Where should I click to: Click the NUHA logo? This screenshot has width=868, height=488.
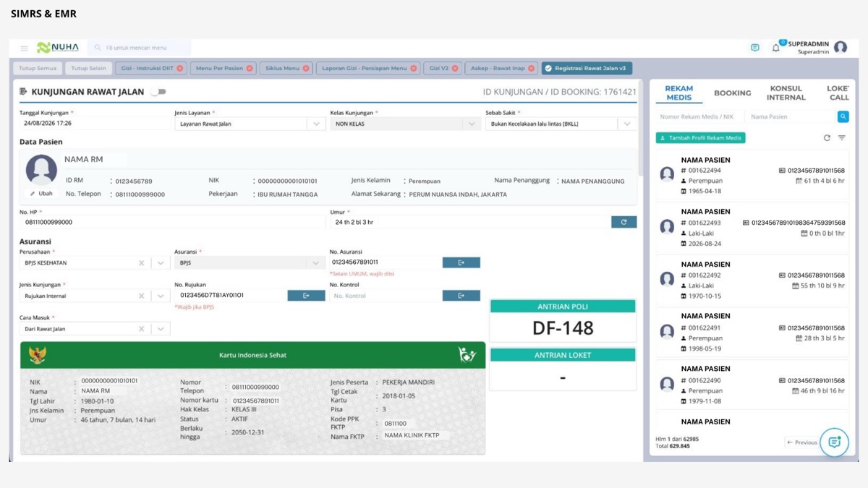tap(58, 48)
